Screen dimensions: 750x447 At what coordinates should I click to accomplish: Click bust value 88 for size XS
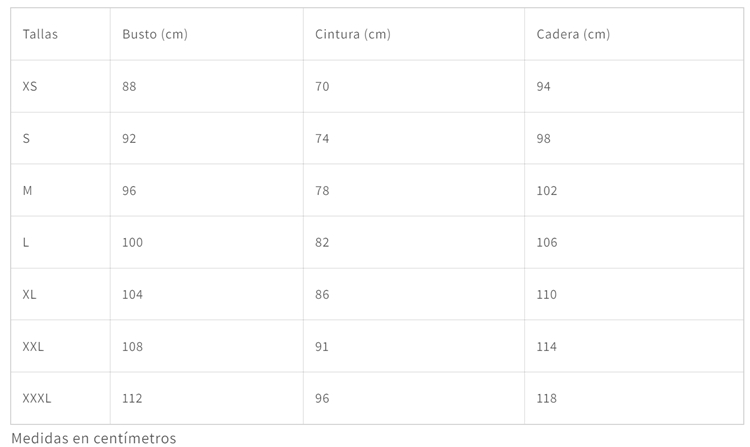129,86
